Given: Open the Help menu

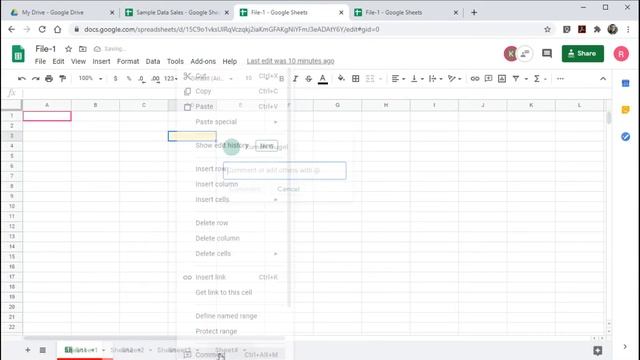Looking at the screenshot, I should pos(229,61).
